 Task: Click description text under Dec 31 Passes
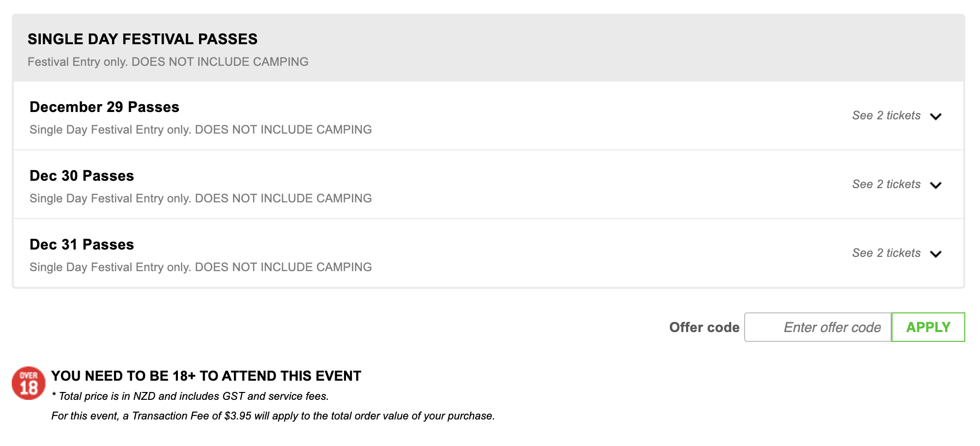(x=201, y=267)
